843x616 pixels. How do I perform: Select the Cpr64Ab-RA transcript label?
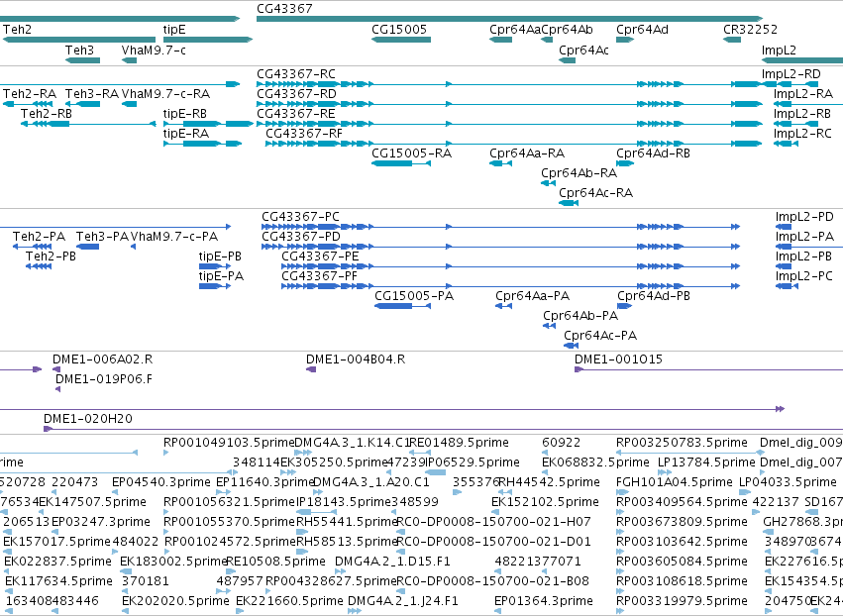(x=580, y=173)
